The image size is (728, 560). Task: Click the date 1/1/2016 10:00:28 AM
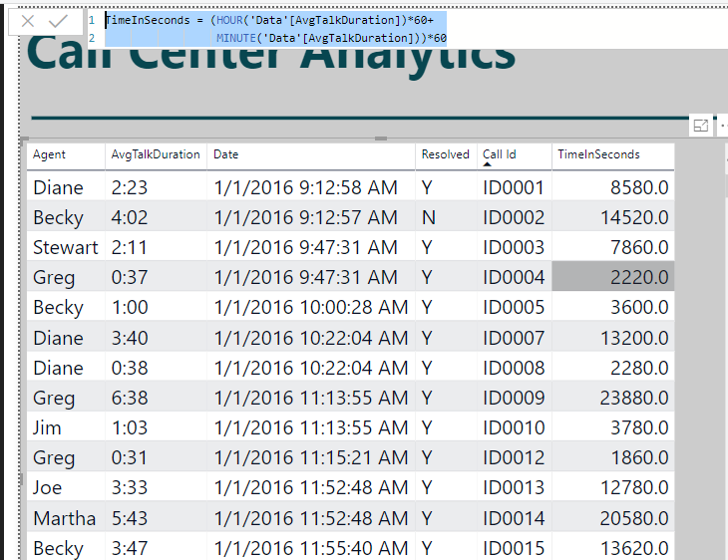310,307
